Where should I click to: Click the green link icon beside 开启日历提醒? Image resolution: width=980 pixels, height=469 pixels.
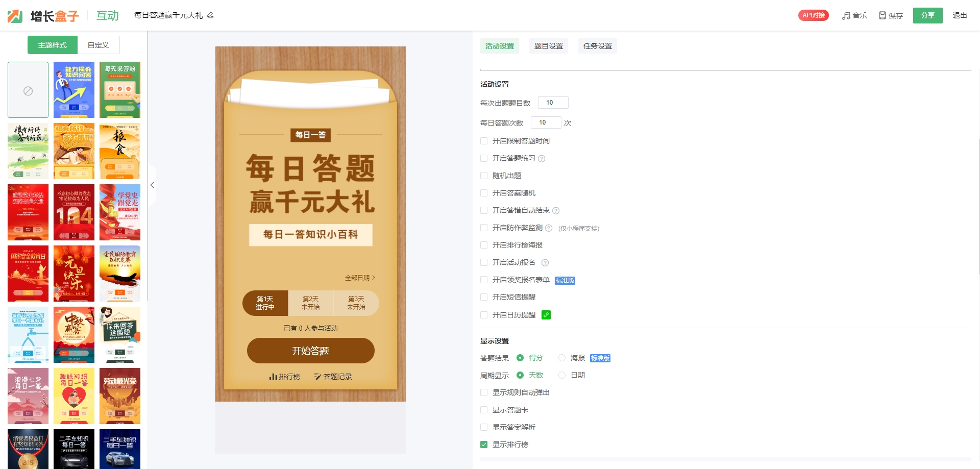tap(546, 315)
